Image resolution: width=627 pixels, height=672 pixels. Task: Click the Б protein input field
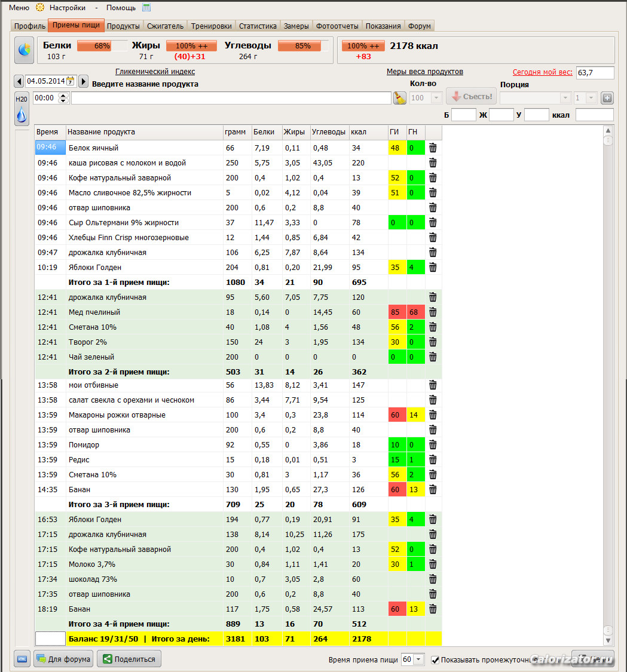pyautogui.click(x=464, y=115)
